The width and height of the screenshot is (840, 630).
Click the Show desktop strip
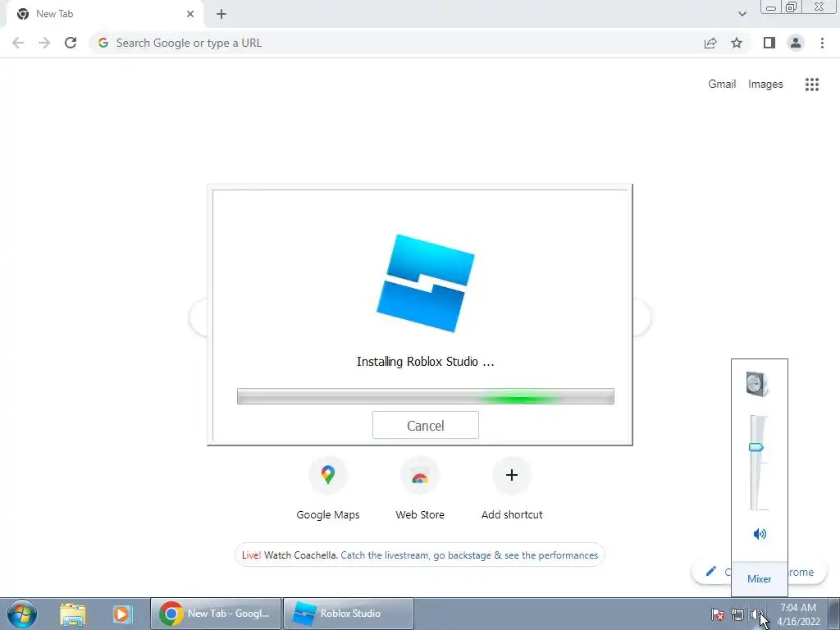pos(834,614)
